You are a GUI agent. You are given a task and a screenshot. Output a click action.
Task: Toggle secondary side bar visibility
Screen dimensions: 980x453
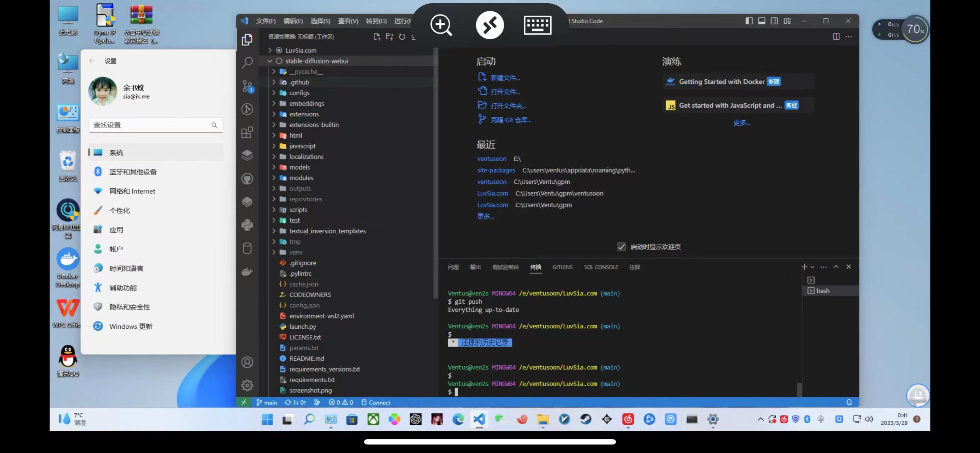(774, 21)
